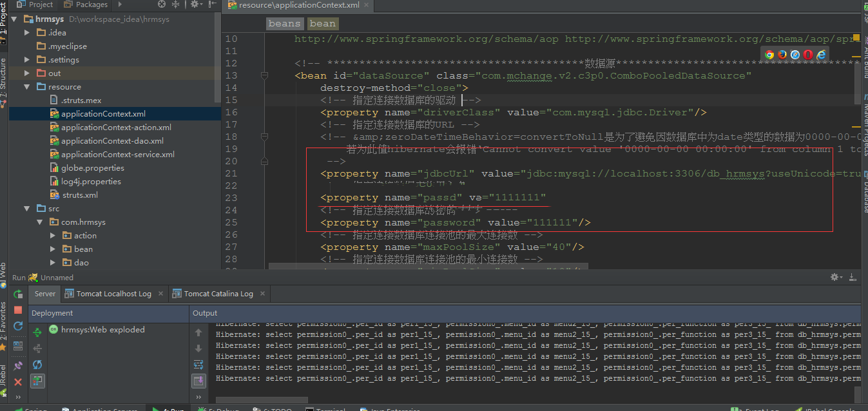868x411 pixels.
Task: Refresh deployment status icon
Action: click(x=37, y=365)
